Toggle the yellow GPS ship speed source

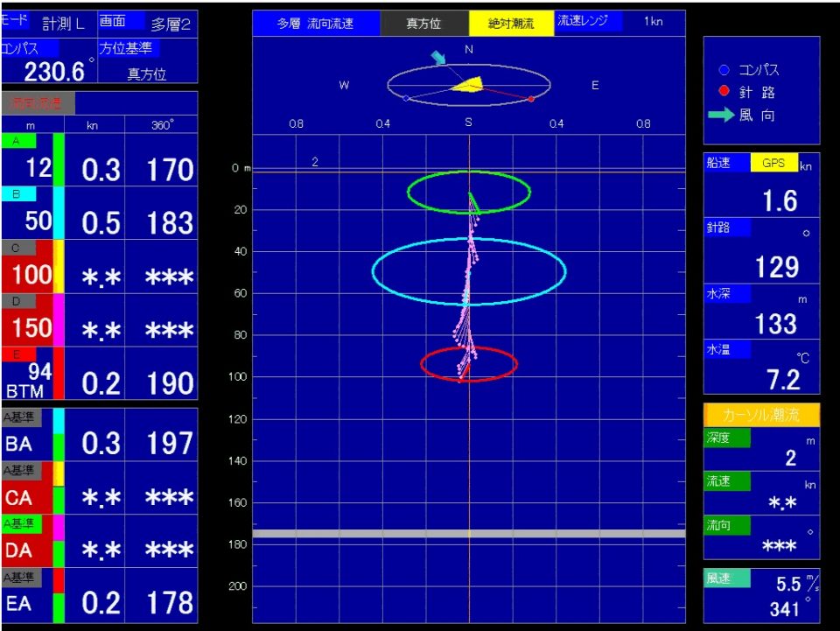[x=773, y=163]
